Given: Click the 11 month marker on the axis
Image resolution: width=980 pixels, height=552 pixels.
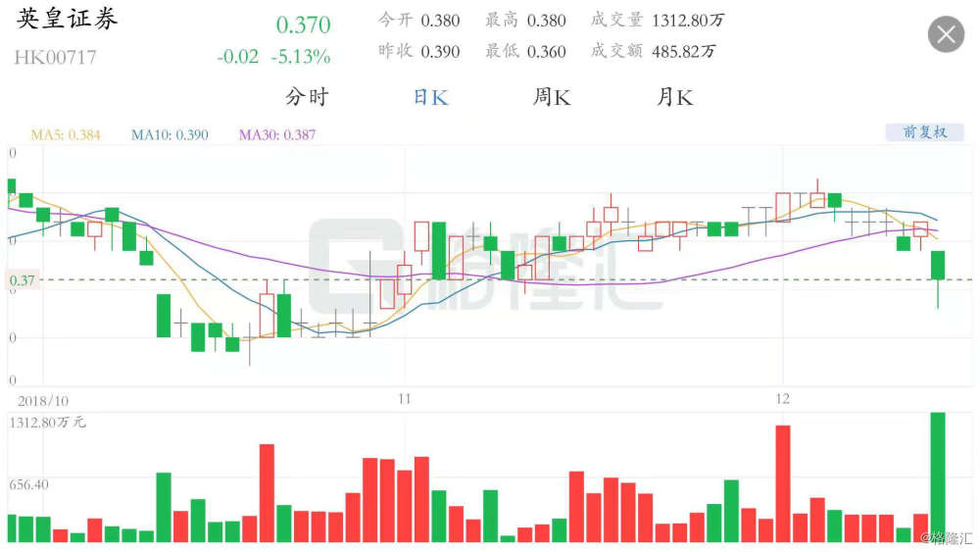Looking at the screenshot, I should pyautogui.click(x=405, y=399).
